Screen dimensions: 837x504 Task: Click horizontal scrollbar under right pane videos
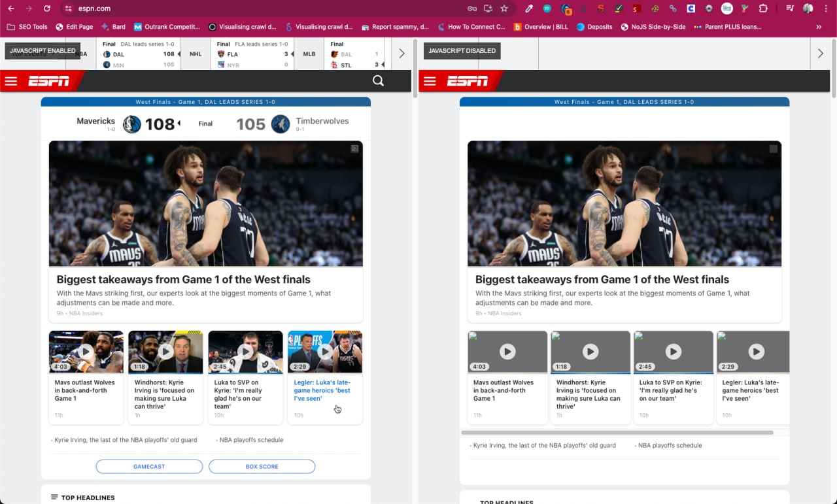coord(617,433)
